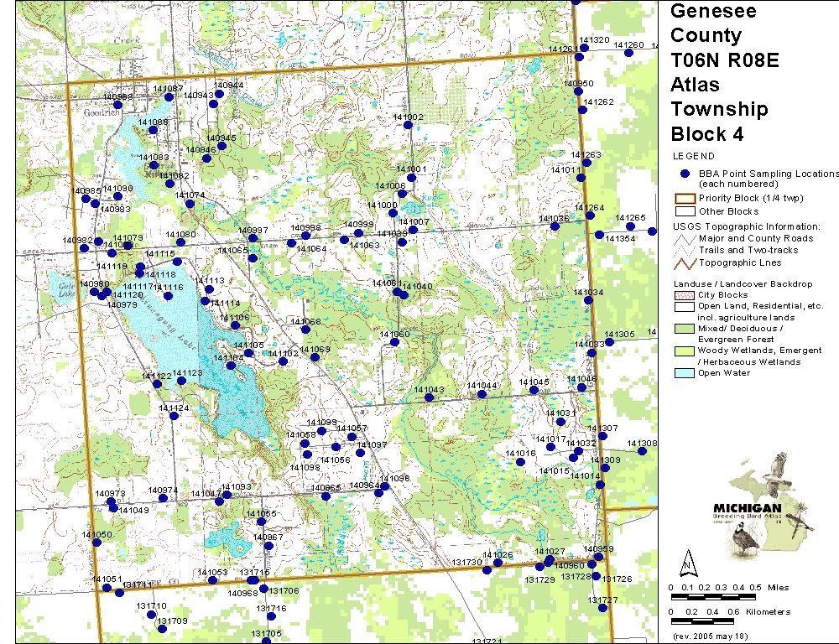Select sampling location 141068
The height and width of the screenshot is (644, 839).
pos(305,330)
